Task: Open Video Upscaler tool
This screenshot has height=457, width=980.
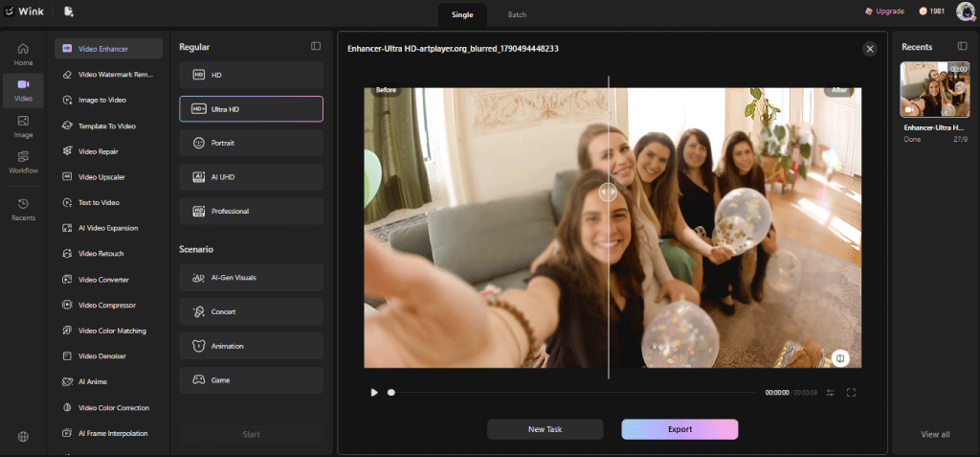Action: pyautogui.click(x=109, y=177)
